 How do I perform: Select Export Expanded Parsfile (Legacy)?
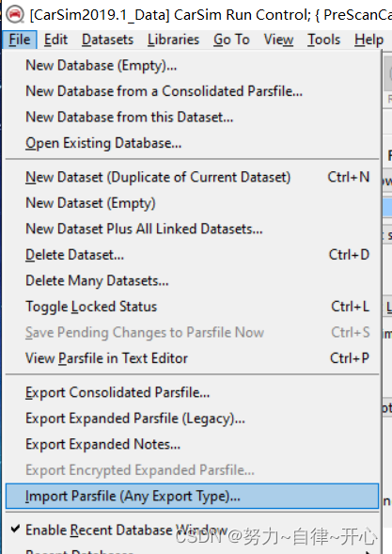(192, 419)
